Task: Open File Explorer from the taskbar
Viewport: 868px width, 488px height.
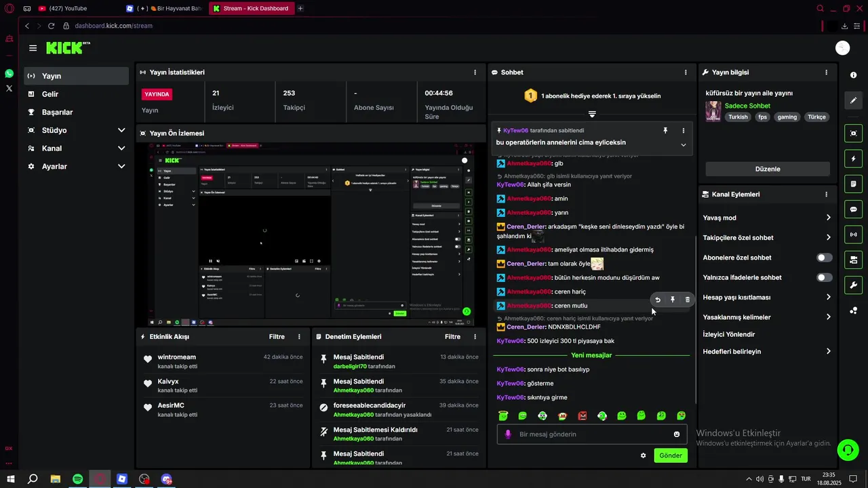Action: tap(56, 479)
